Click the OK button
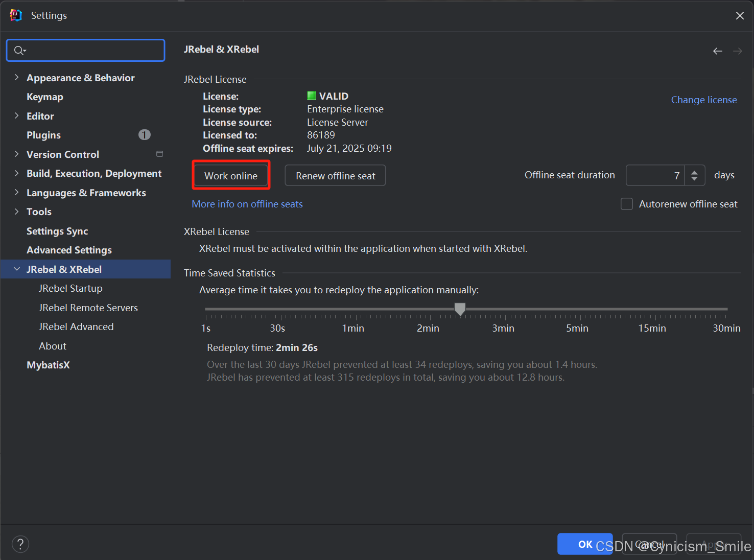 click(x=585, y=544)
